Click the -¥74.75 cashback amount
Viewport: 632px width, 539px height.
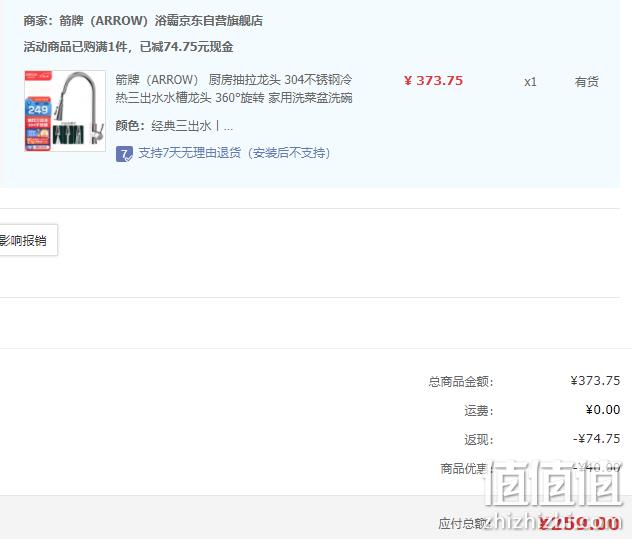click(x=597, y=439)
